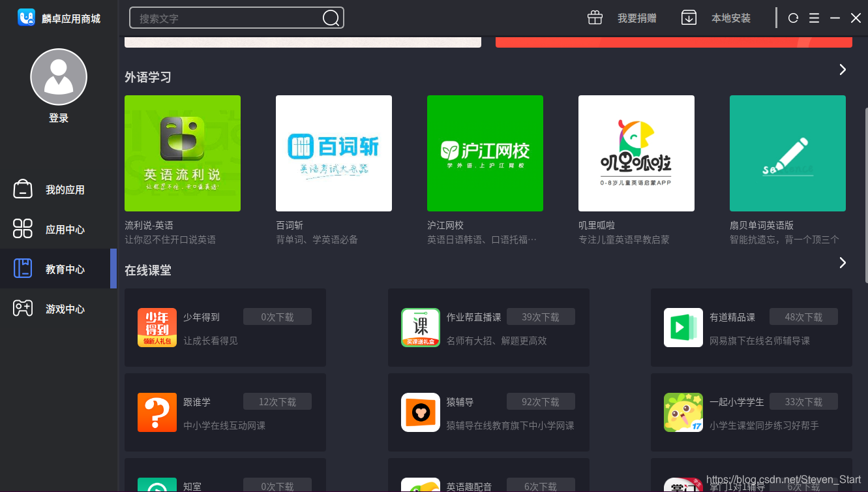This screenshot has width=868, height=492.
Task: Click 让成长看得见 description text
Action: (x=211, y=341)
